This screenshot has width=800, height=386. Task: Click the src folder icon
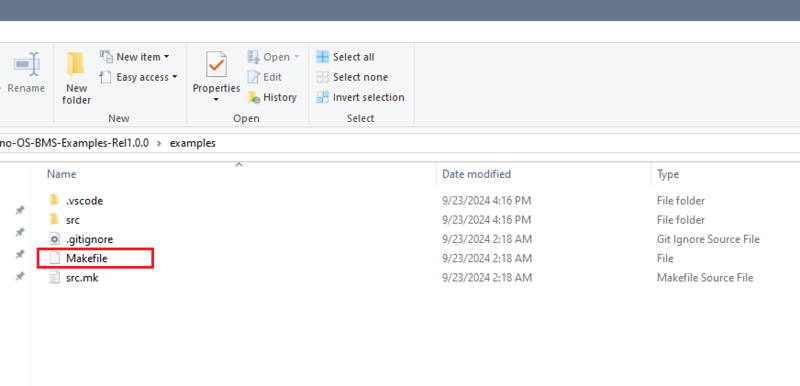54,220
